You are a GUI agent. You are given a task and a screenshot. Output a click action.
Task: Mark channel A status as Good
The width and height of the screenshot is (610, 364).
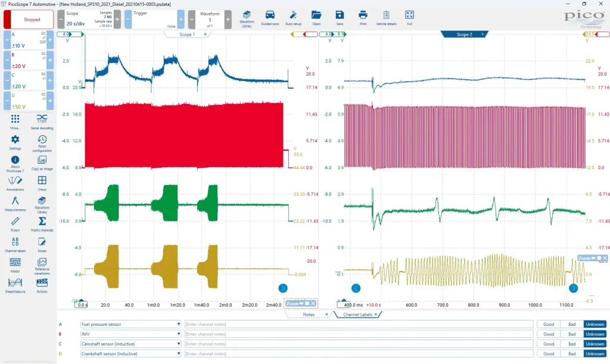click(548, 324)
